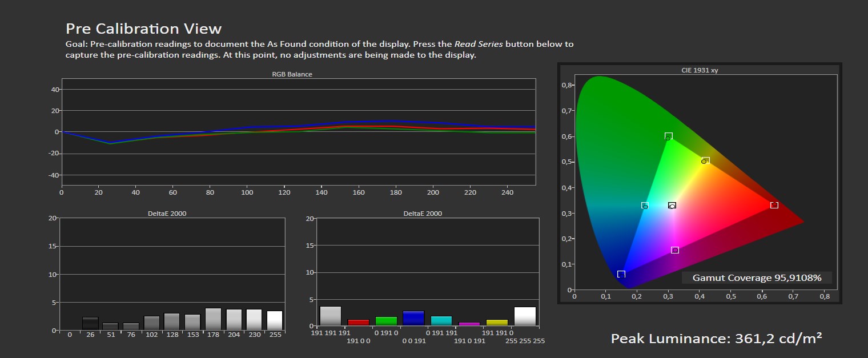Screen dimensions: 868x358
Task: Select the magenta secondary target on CIE chart
Action: (675, 250)
